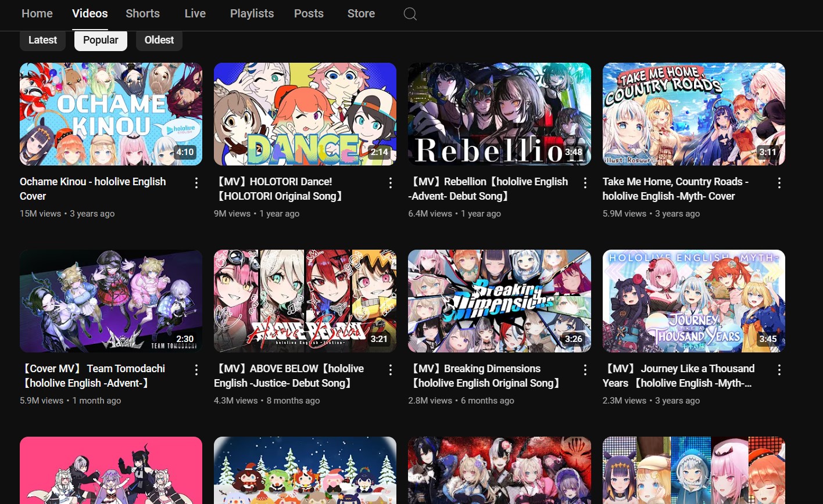Open the Posts tab
823x504 pixels.
click(x=309, y=13)
